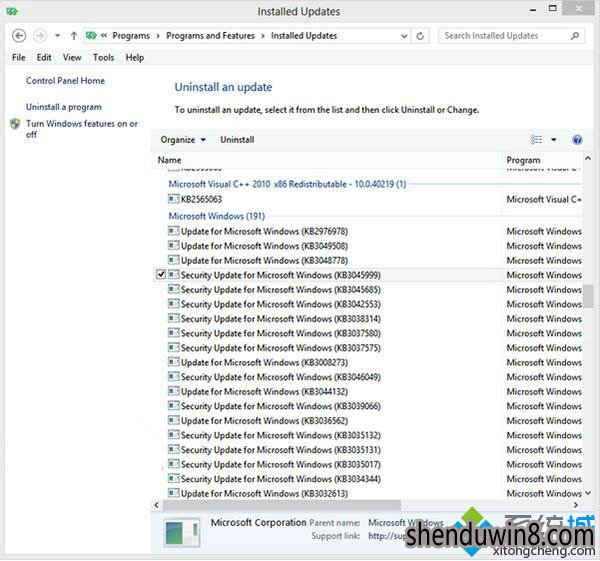Screen dimensions: 600x561
Task: Collapse the Microsoft Visual C++ 2010 x86 group
Action: point(287,184)
